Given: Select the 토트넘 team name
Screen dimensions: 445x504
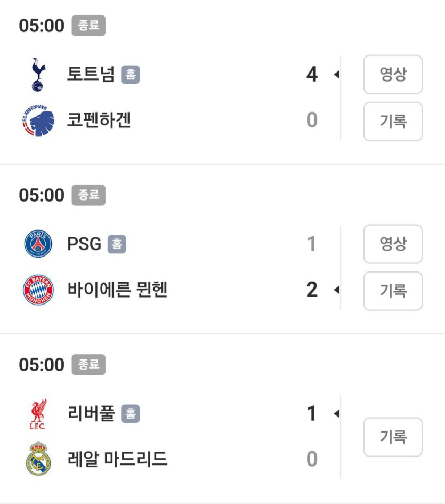Looking at the screenshot, I should click(x=91, y=75).
